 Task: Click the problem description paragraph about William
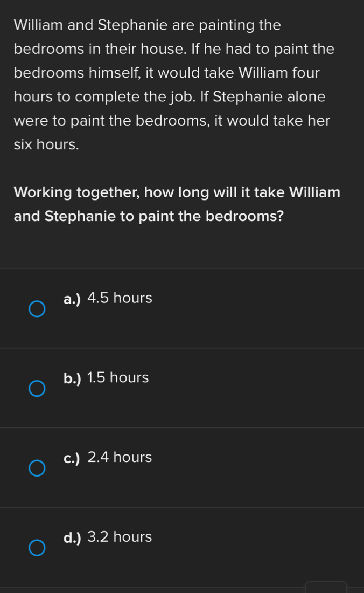click(172, 85)
